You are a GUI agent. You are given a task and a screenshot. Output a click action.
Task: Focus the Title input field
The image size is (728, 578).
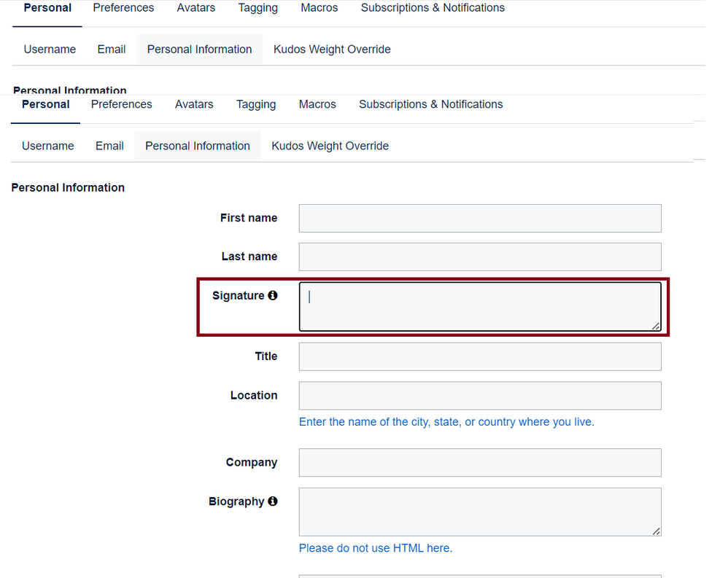click(x=480, y=356)
